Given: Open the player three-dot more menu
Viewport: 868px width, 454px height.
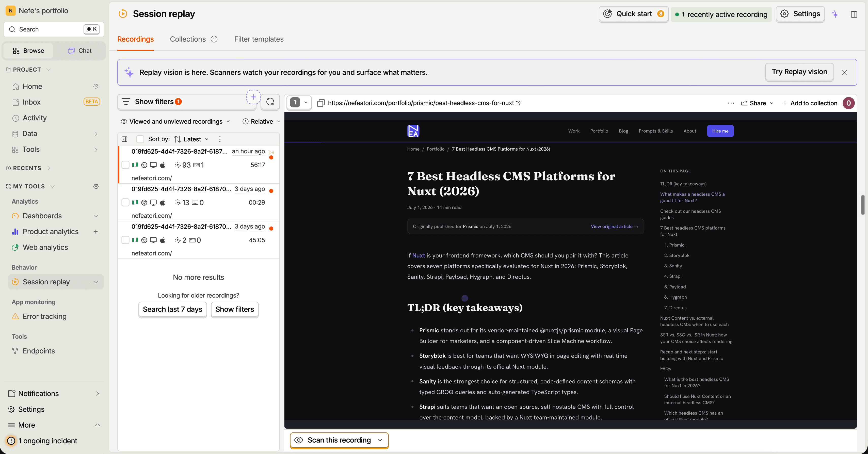Looking at the screenshot, I should (x=731, y=103).
